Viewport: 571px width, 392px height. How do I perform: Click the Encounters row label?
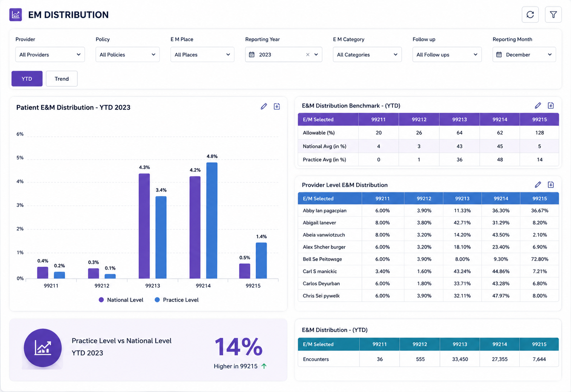[316, 359]
